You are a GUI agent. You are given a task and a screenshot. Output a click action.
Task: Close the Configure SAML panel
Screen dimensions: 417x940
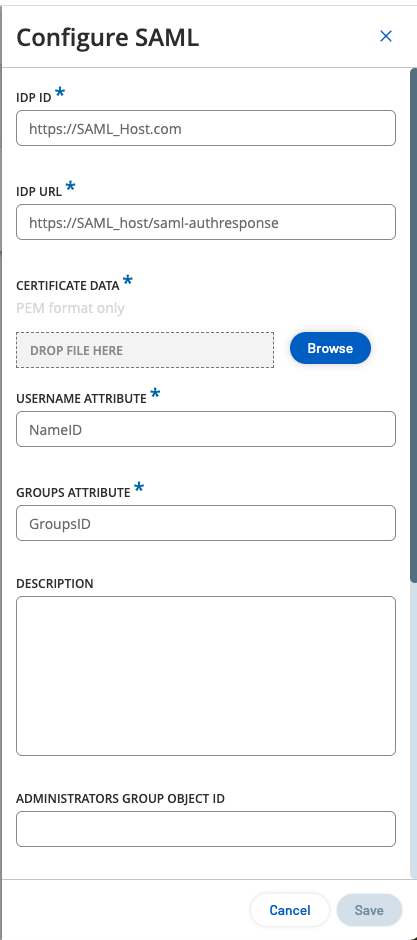coord(386,37)
